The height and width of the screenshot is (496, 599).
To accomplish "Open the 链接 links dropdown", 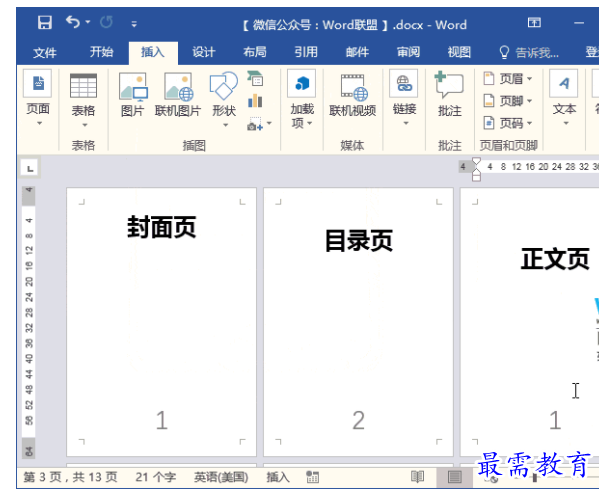I will (405, 98).
